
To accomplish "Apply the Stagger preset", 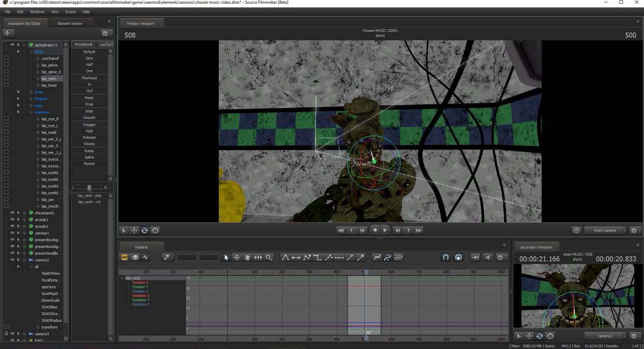I will click(89, 125).
